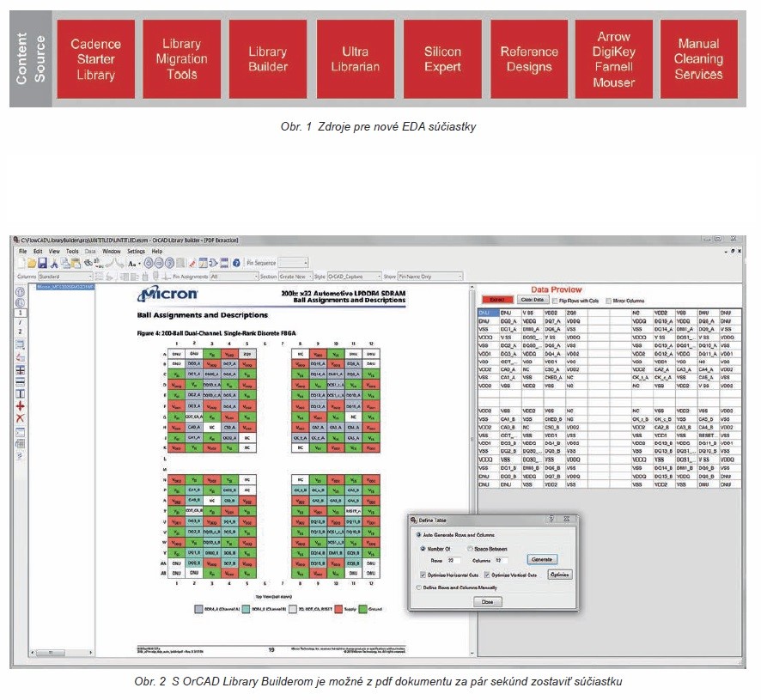Click the font size Aa toolbar icon
Screen dimensions: 761x700
(x=132, y=264)
